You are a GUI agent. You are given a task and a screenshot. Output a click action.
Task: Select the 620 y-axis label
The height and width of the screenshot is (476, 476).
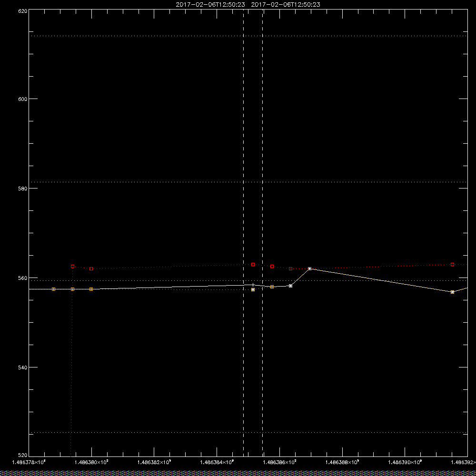23,10
